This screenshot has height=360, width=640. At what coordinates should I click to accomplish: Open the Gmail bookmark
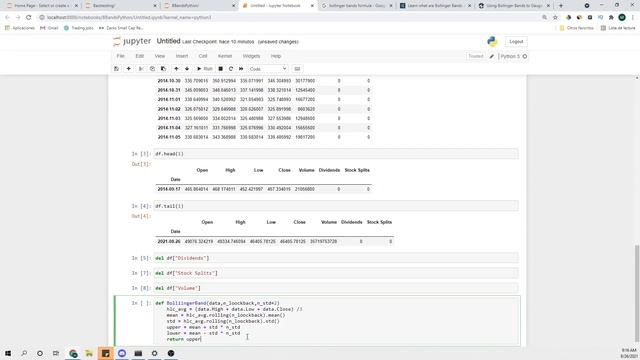pyautogui.click(x=49, y=28)
